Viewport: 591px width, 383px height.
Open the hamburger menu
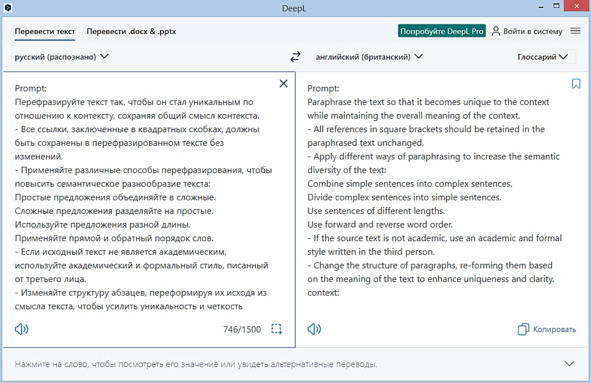(x=575, y=31)
